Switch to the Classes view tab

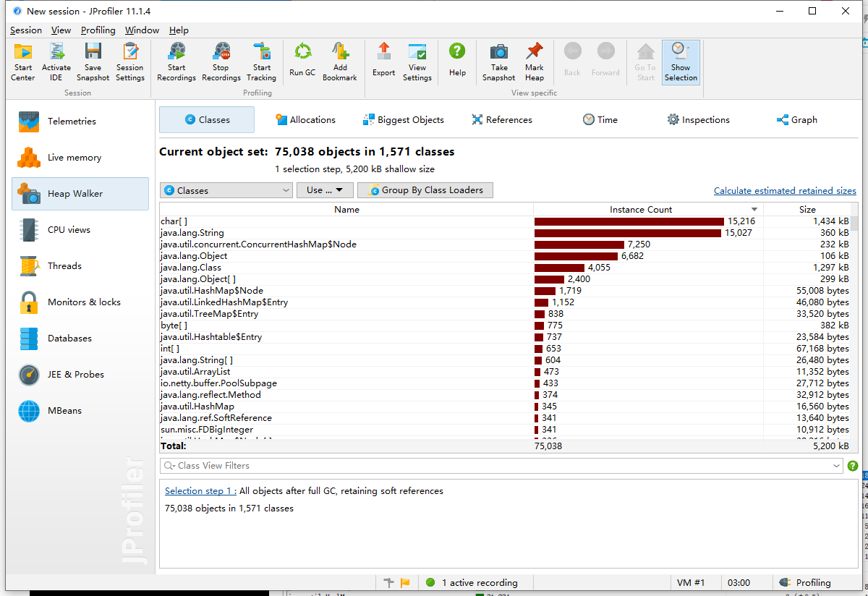point(207,120)
